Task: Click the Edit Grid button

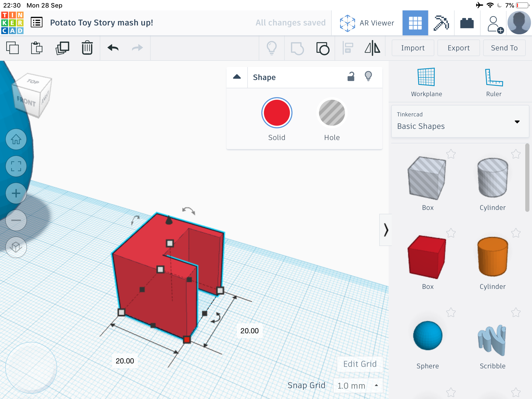Action: [x=360, y=364]
